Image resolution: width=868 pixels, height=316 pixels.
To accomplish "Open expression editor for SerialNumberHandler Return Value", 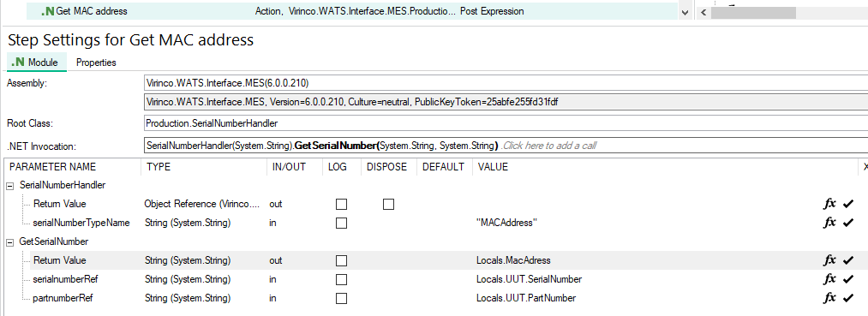I will coord(829,204).
